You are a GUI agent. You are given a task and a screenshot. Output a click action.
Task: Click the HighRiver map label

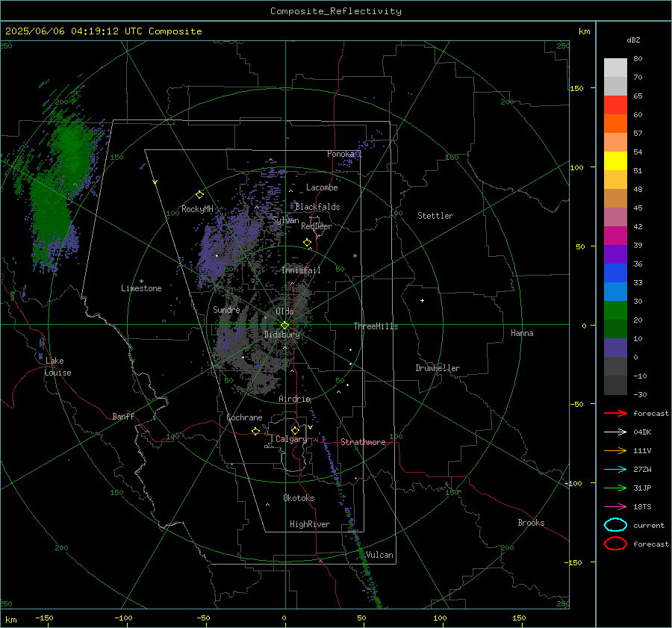click(310, 524)
